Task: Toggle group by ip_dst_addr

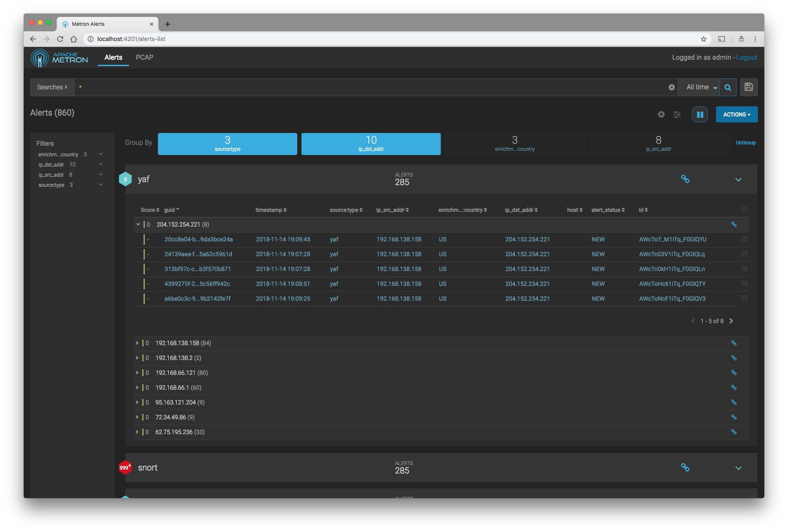Action: (x=371, y=144)
